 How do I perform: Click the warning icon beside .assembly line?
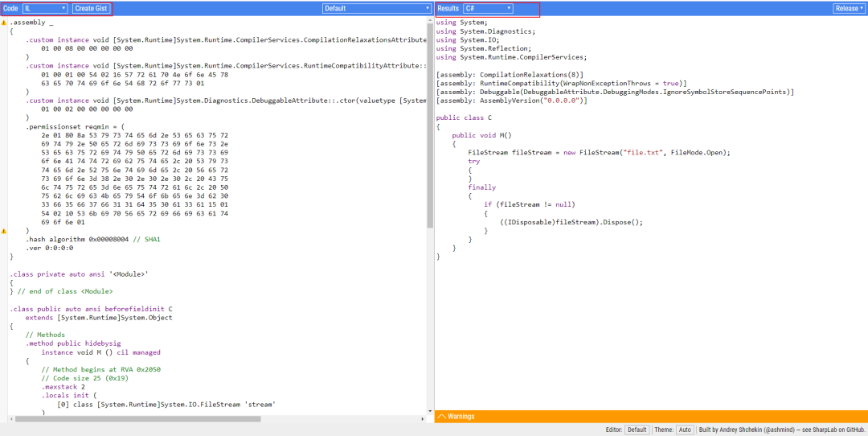(3, 23)
